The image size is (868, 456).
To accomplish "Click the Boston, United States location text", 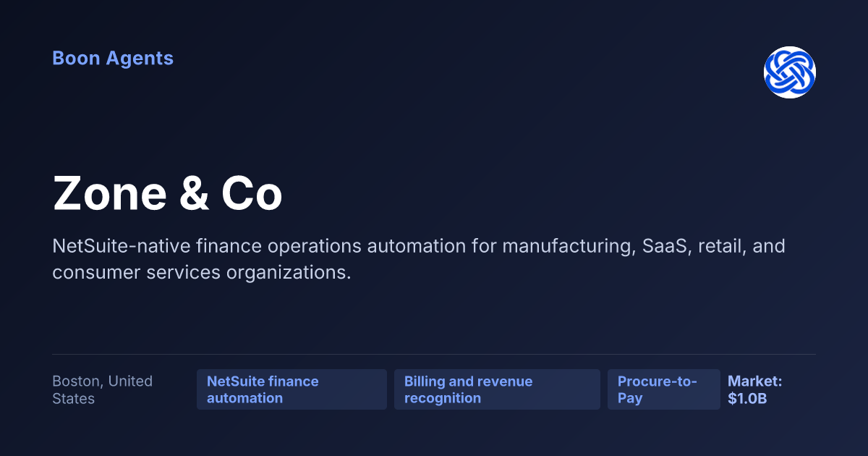I will click(x=103, y=389).
